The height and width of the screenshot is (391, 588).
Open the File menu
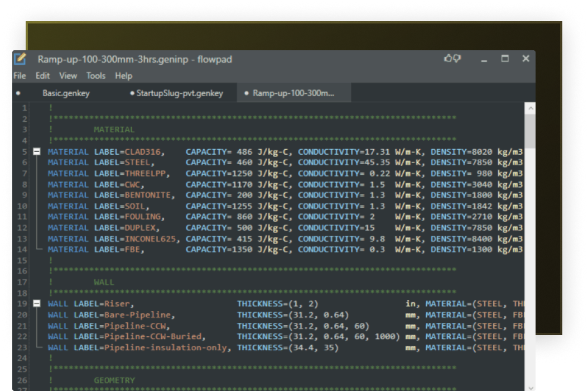[x=20, y=75]
